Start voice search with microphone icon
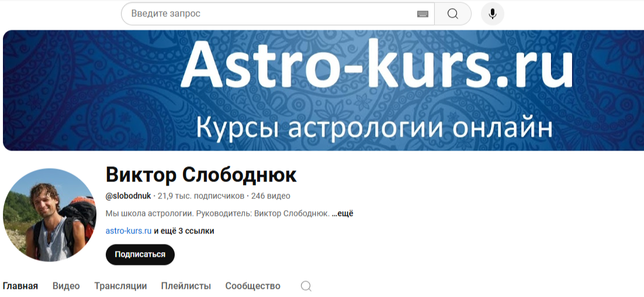The width and height of the screenshot is (644, 297). tap(493, 14)
